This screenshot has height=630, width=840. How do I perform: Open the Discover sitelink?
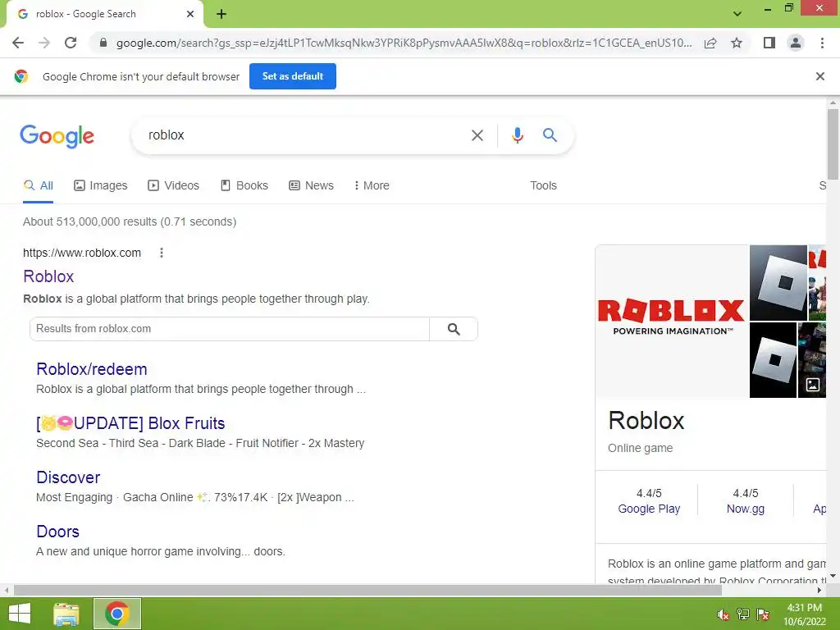pos(68,477)
